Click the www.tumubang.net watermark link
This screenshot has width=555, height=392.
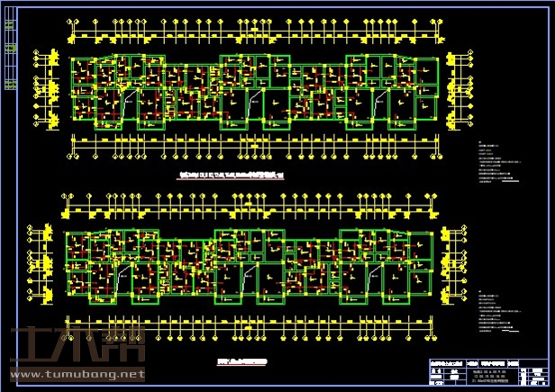point(76,374)
